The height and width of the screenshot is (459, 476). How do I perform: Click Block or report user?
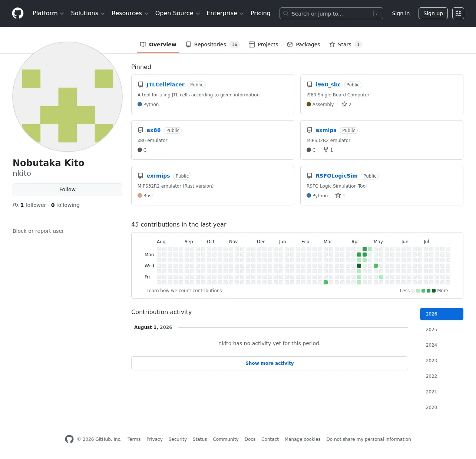tap(38, 231)
